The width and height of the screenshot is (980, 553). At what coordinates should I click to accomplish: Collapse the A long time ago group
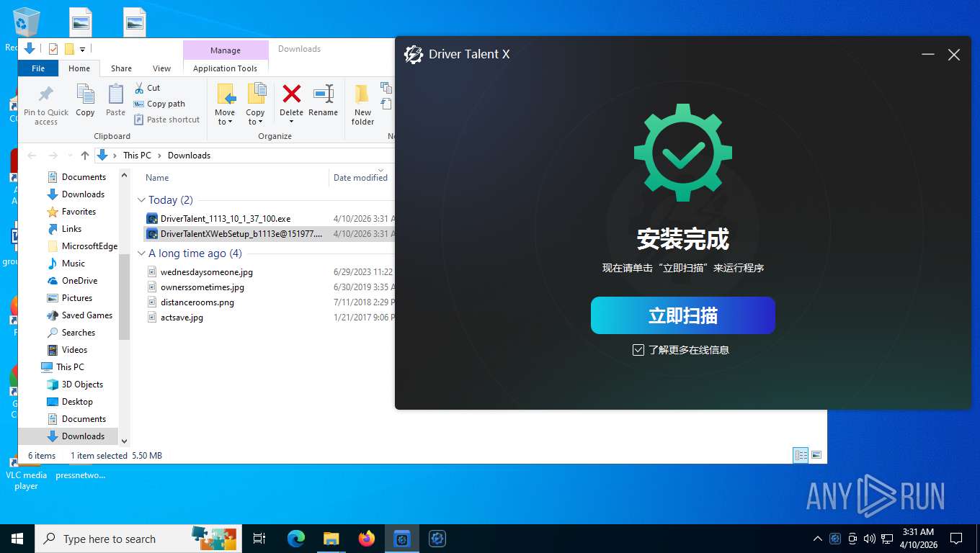(x=142, y=253)
